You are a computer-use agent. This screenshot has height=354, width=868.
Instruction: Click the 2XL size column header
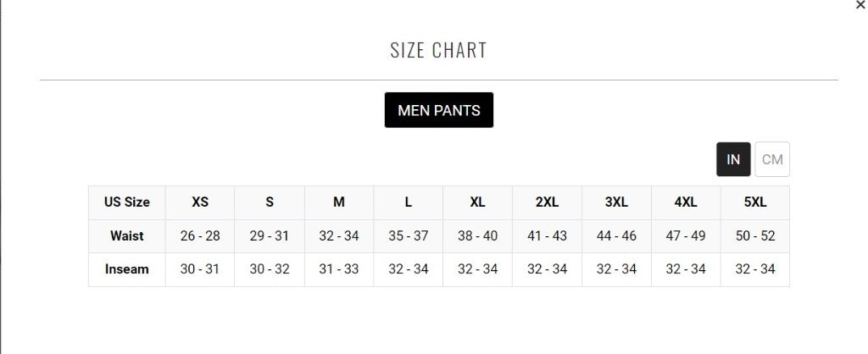tap(547, 202)
